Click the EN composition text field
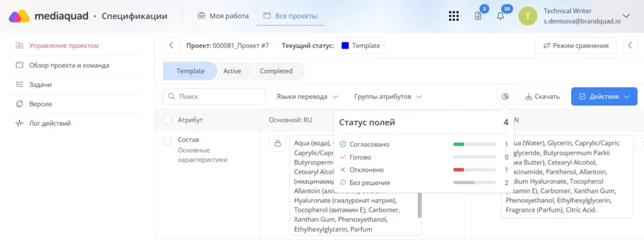 [567, 176]
